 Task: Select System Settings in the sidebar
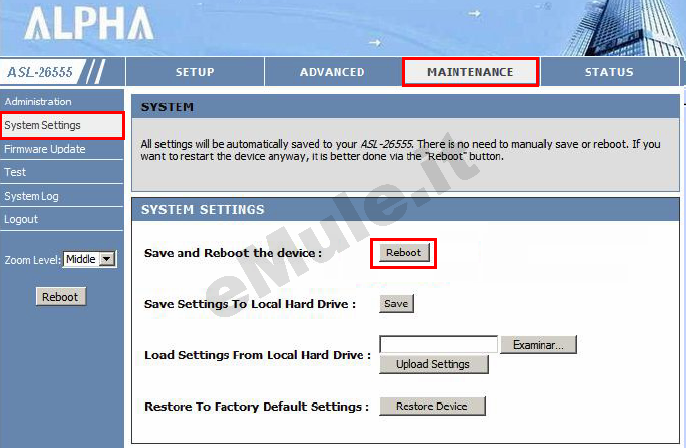click(61, 125)
